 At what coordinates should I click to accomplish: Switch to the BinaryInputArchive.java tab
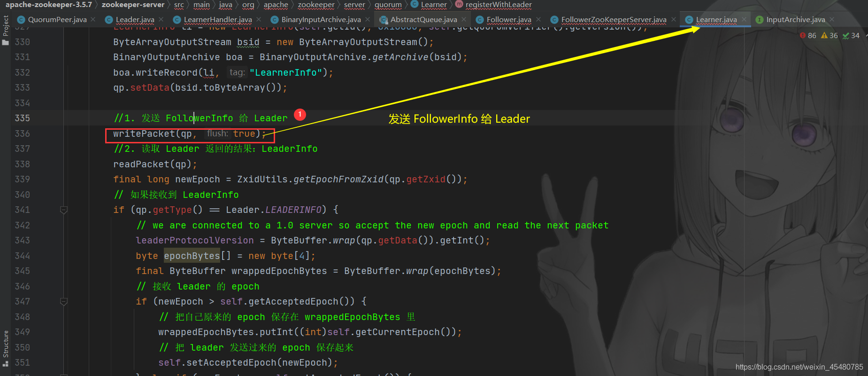pos(321,20)
